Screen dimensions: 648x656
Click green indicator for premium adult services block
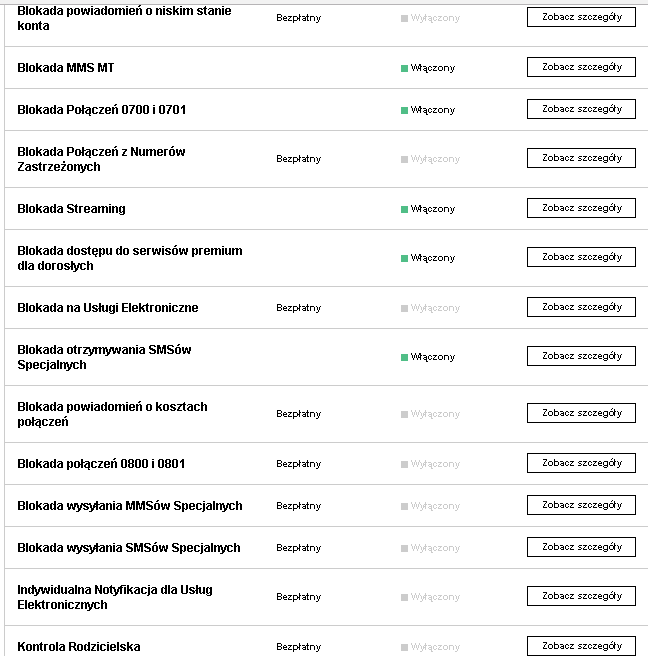[x=405, y=258]
